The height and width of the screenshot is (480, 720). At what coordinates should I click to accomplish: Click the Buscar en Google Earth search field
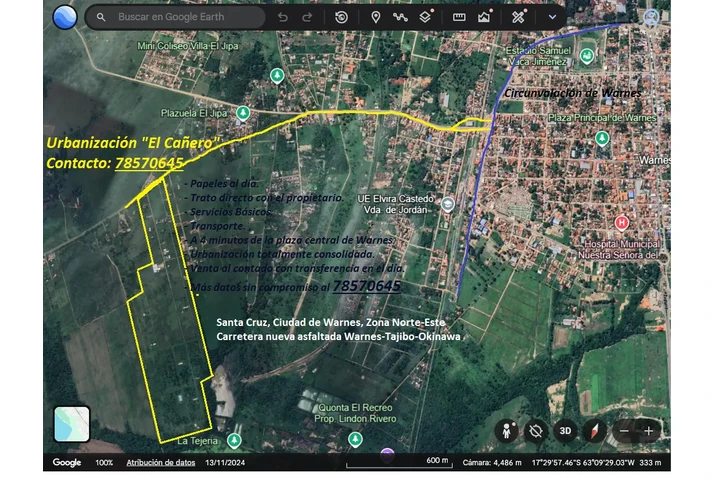tap(175, 17)
